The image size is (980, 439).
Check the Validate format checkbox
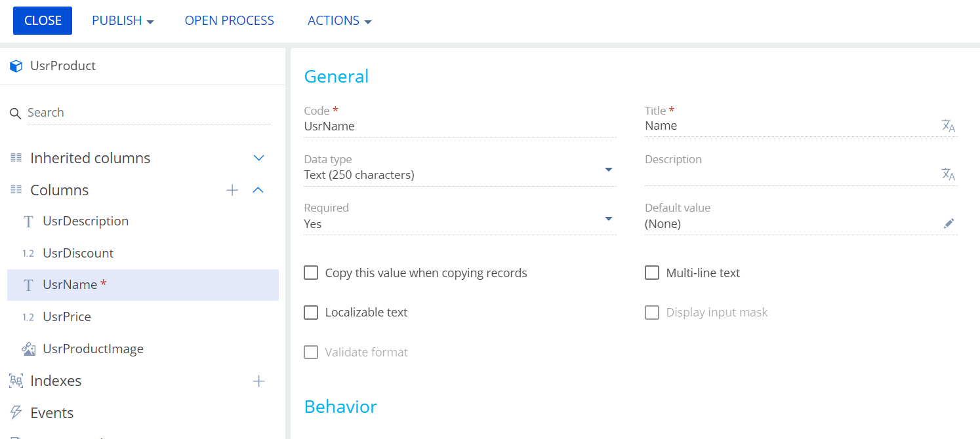pos(311,353)
